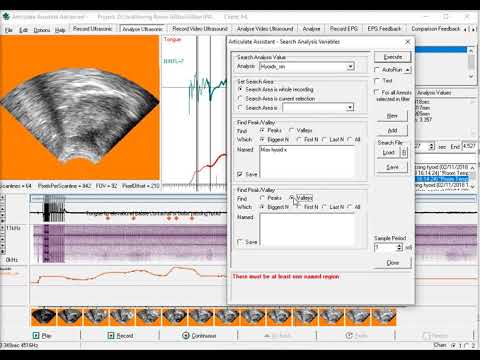Select the last ultrasound frame thumbnail in the filmstrip
This screenshot has height=360, width=480.
384,317
